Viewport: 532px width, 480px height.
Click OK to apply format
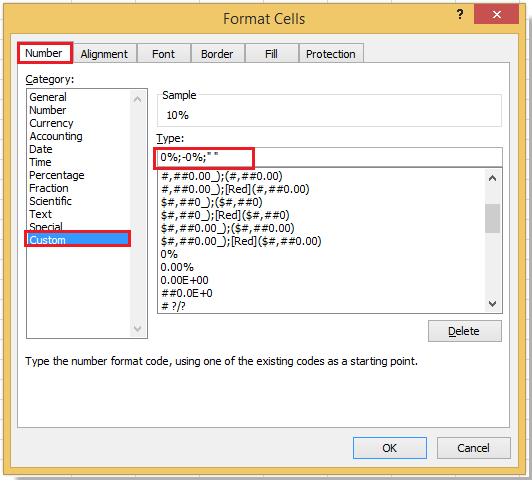pyautogui.click(x=390, y=448)
